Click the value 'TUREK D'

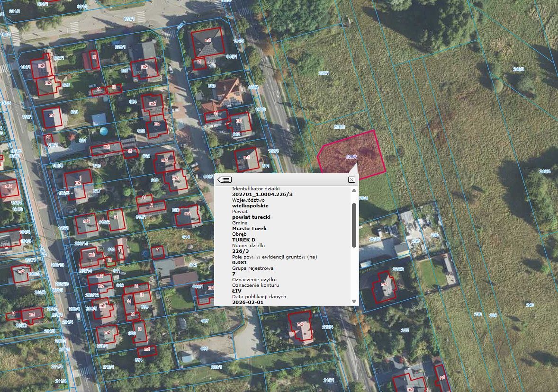click(x=243, y=240)
